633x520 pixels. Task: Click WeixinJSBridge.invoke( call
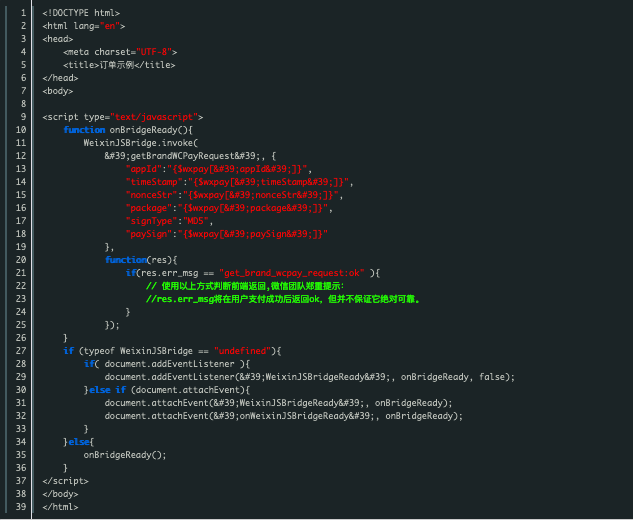(141, 143)
